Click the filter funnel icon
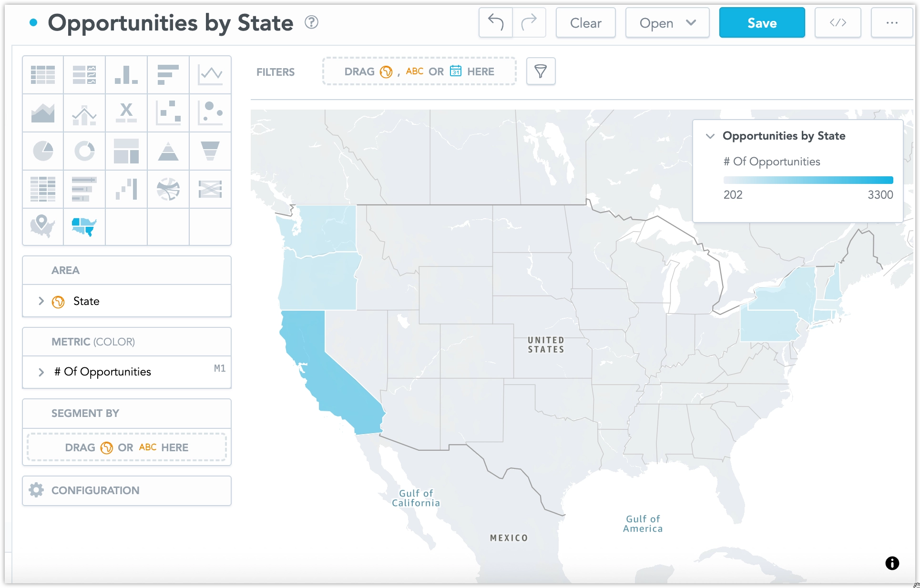Viewport: 920px width, 588px height. [x=541, y=71]
